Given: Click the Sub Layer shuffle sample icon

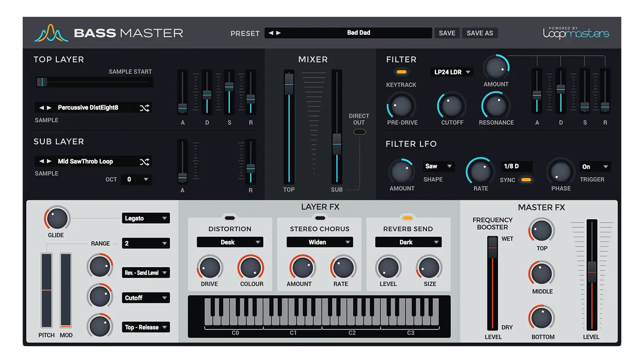Looking at the screenshot, I should tap(144, 162).
